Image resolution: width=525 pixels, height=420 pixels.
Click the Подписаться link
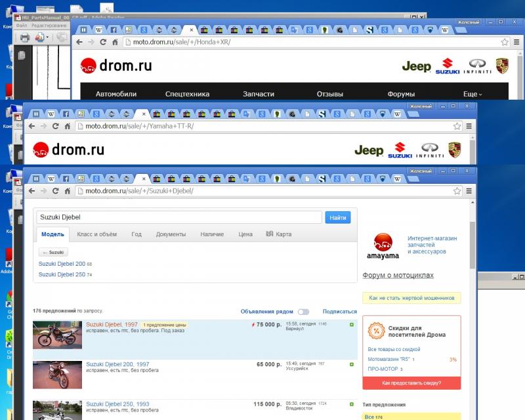(339, 312)
